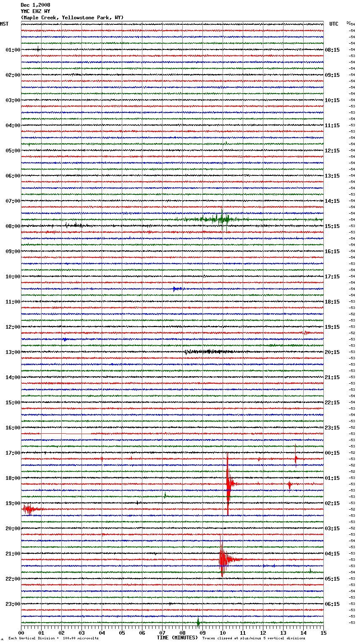This screenshot has width=357, height=644.
Task: Click the red burst starting the 19:15 MST trace
Action: point(32,509)
